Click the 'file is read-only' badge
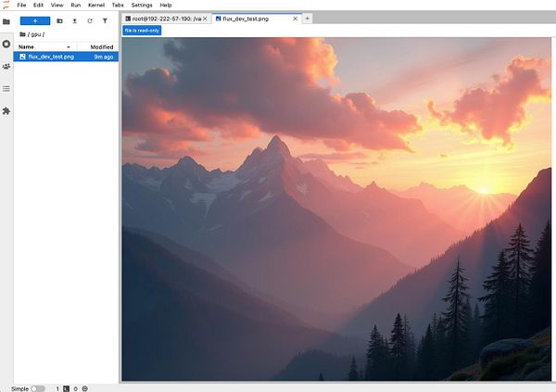This screenshot has height=392, width=556. (142, 31)
